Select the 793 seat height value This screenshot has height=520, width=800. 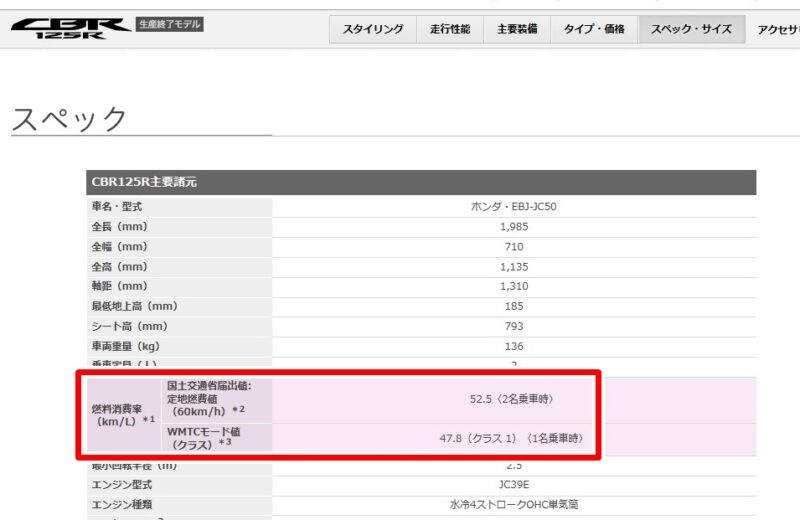click(x=514, y=326)
